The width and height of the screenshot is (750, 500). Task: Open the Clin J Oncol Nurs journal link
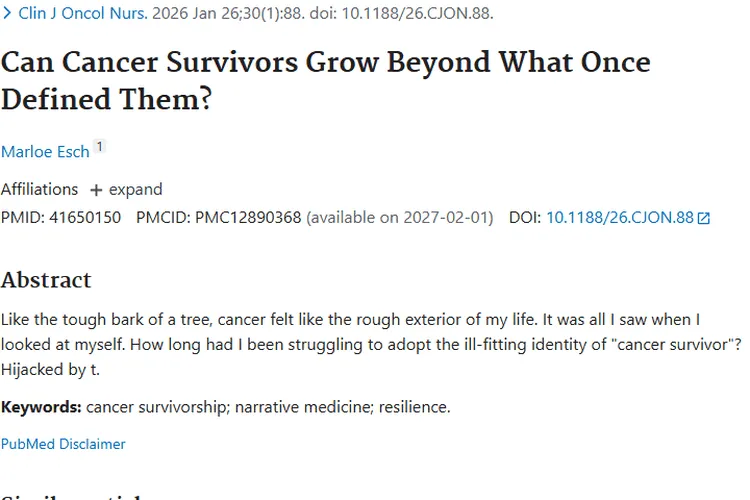click(x=82, y=14)
